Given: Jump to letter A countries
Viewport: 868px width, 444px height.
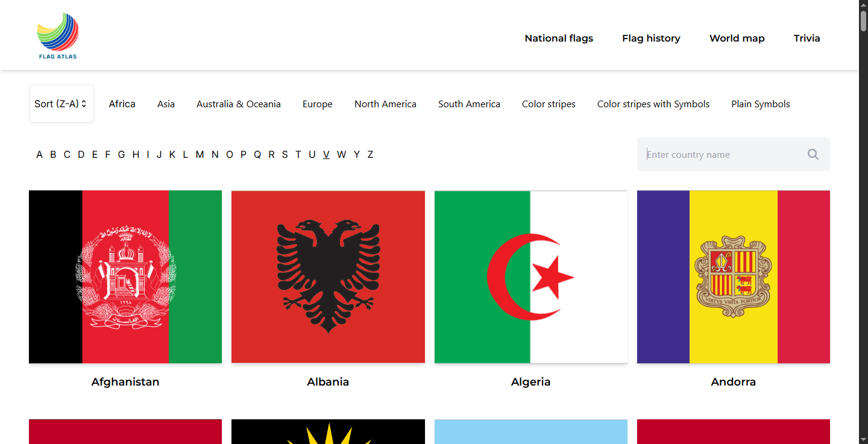Looking at the screenshot, I should (39, 154).
